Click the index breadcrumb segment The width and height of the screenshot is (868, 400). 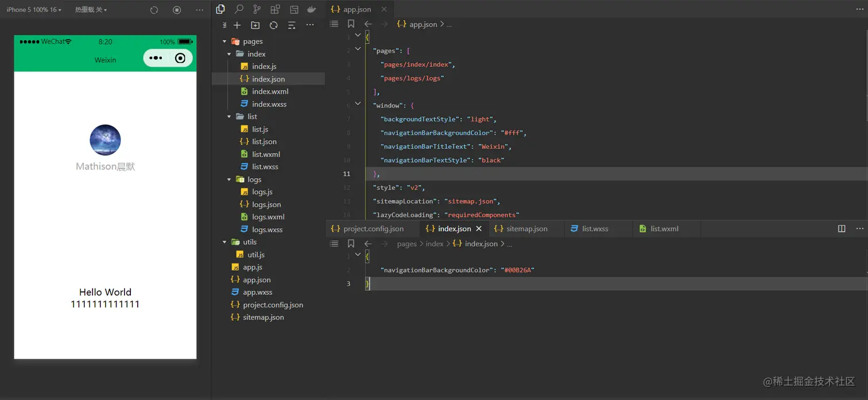click(435, 244)
